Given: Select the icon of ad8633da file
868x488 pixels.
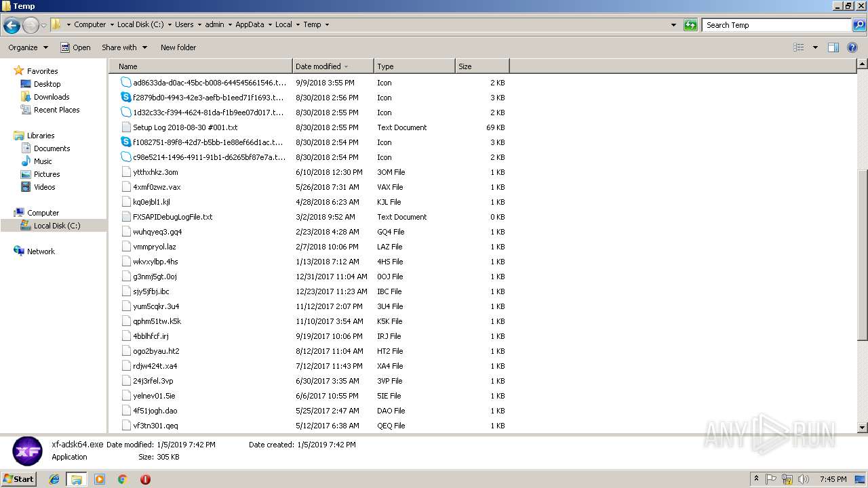Looking at the screenshot, I should coord(125,83).
